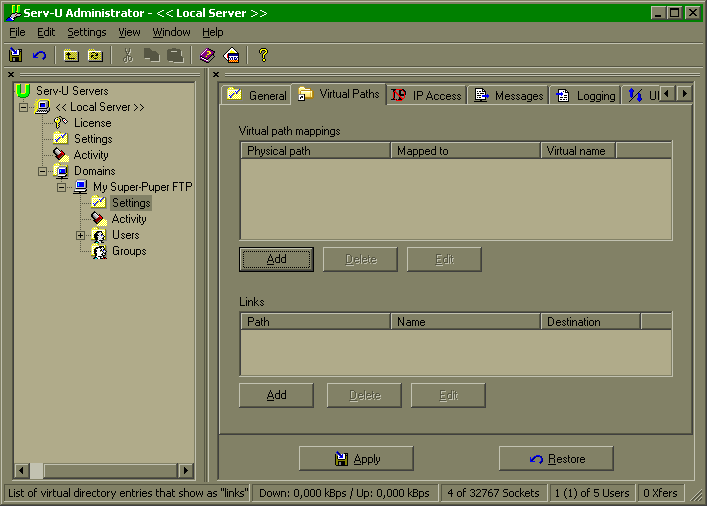Screen dimensions: 707x506
Task: Click the server Settings icon under Local Server
Action: pyautogui.click(x=61, y=138)
